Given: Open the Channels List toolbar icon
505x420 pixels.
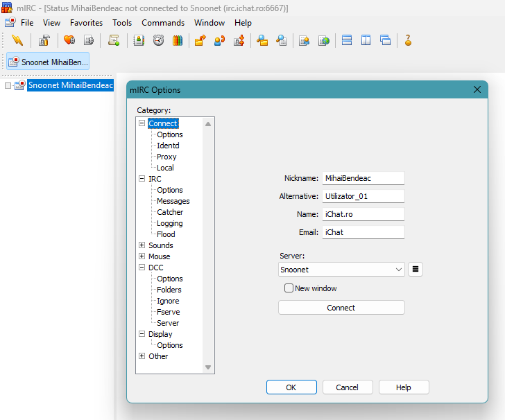Looking at the screenshot, I should (x=89, y=40).
